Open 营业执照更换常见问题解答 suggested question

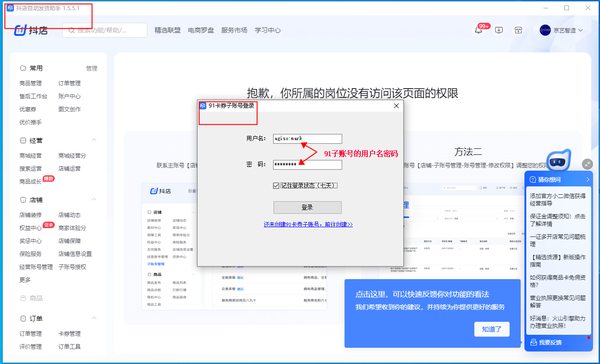click(x=558, y=301)
